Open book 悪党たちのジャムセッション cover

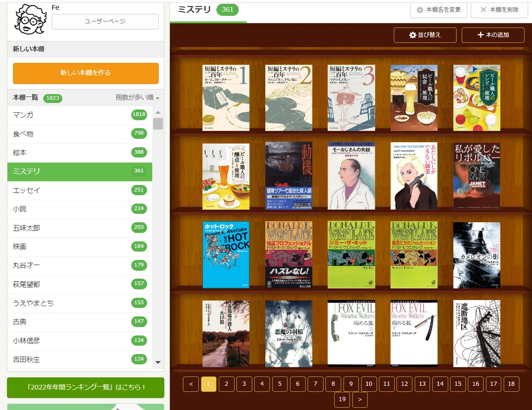point(414,255)
